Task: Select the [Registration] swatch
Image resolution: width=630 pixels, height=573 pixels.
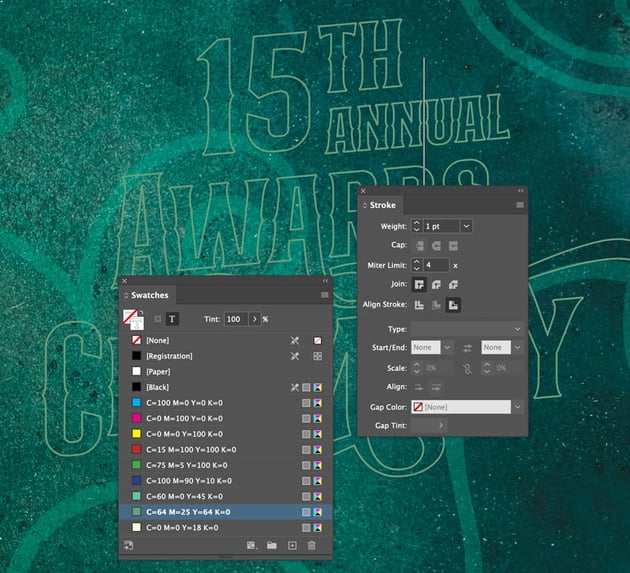Action: tap(225, 356)
